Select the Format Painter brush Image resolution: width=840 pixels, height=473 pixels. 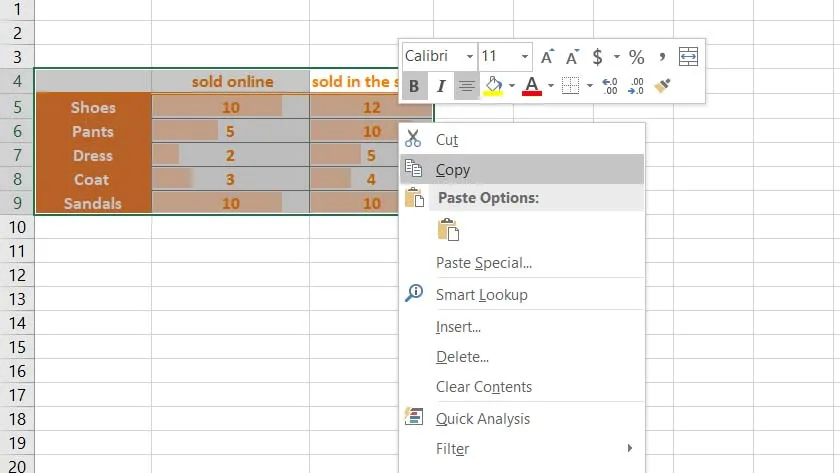[x=662, y=86]
